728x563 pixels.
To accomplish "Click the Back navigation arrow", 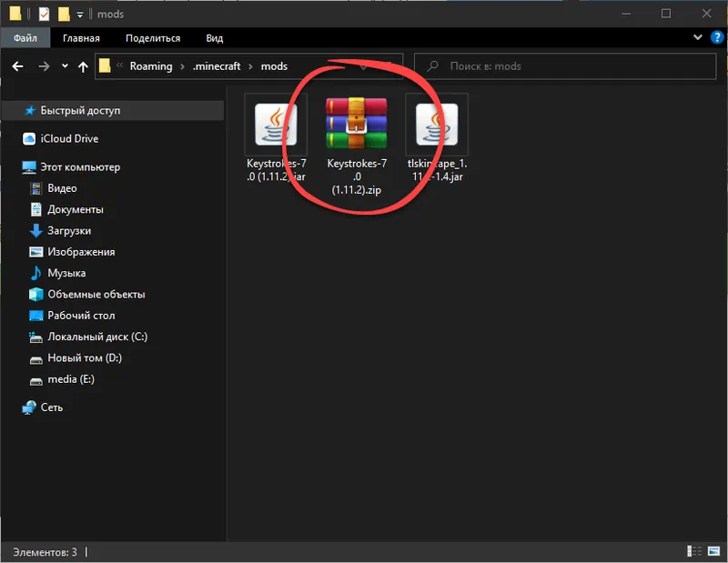I will coord(18,66).
